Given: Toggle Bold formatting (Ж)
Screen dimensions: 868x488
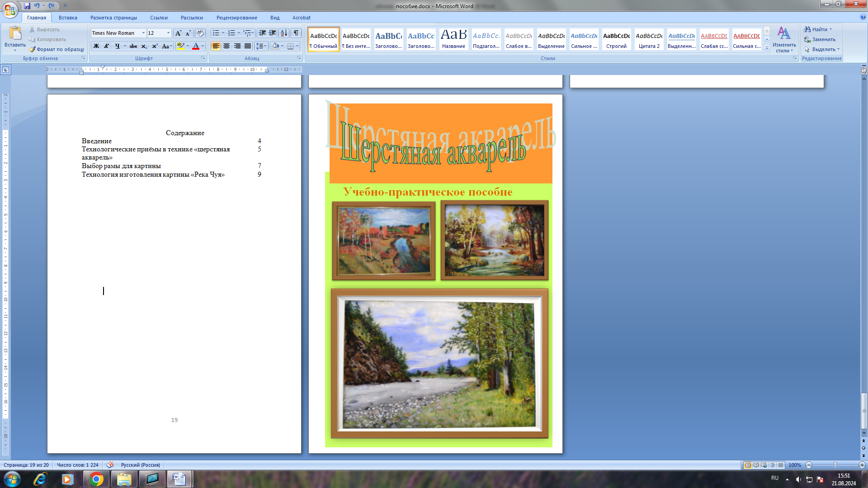Looking at the screenshot, I should coord(96,46).
